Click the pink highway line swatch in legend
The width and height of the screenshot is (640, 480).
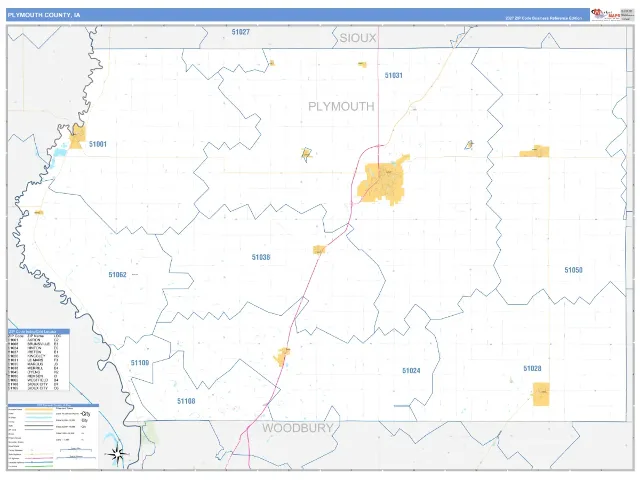[39, 458]
